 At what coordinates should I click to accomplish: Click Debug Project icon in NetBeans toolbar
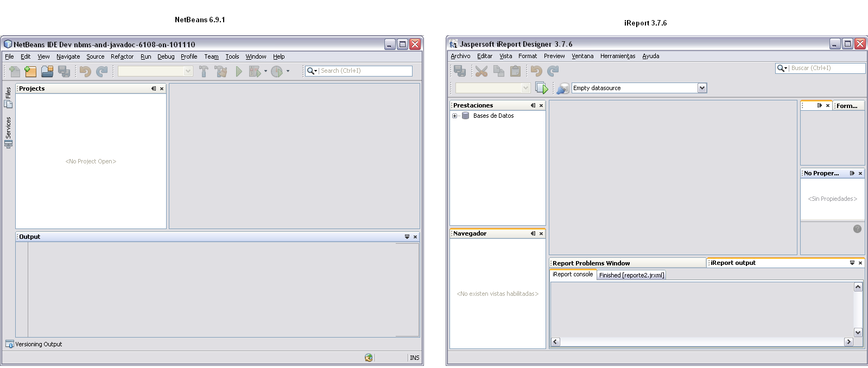pos(255,71)
